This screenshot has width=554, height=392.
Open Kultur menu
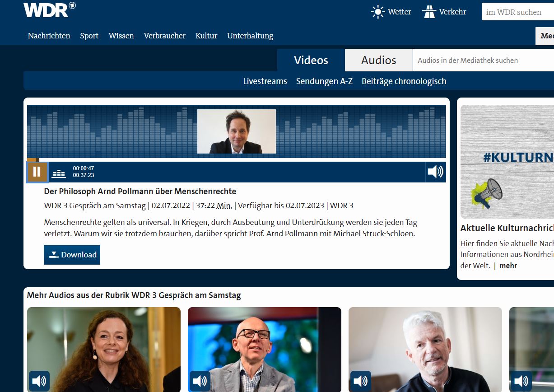[x=206, y=36]
